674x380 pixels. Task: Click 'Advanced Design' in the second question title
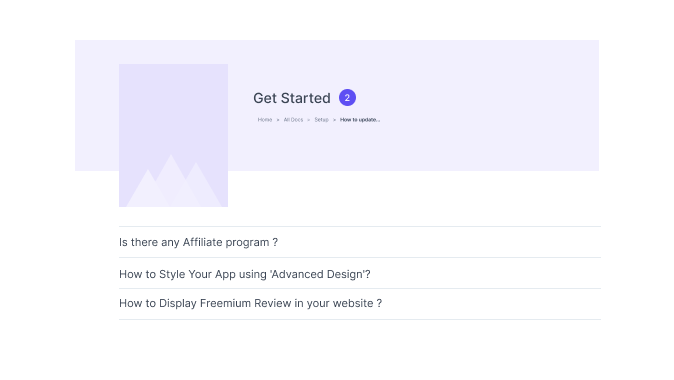point(317,274)
